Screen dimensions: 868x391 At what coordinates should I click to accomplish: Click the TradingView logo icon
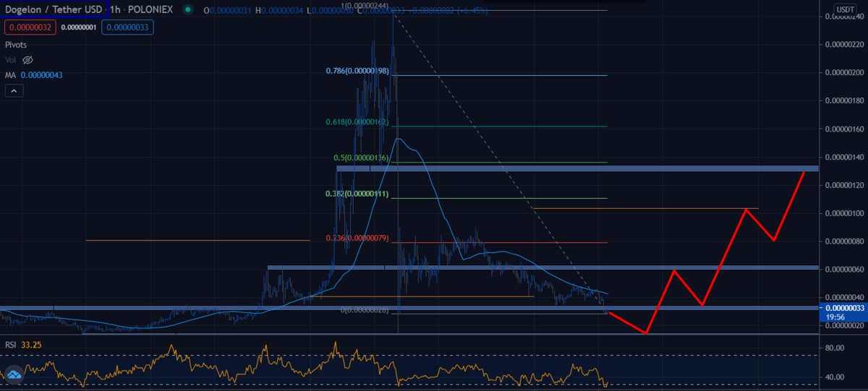[12, 374]
